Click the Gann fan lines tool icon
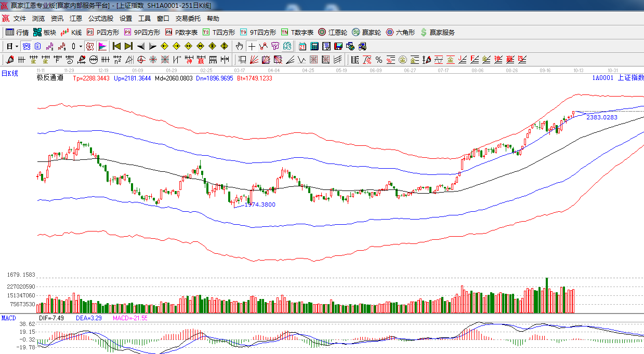The image size is (644, 354). coord(255,60)
